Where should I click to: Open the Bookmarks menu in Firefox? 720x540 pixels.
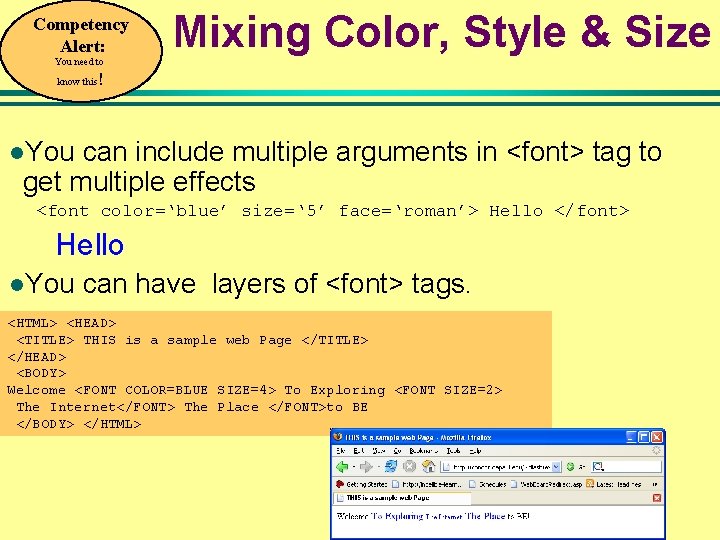[x=423, y=451]
